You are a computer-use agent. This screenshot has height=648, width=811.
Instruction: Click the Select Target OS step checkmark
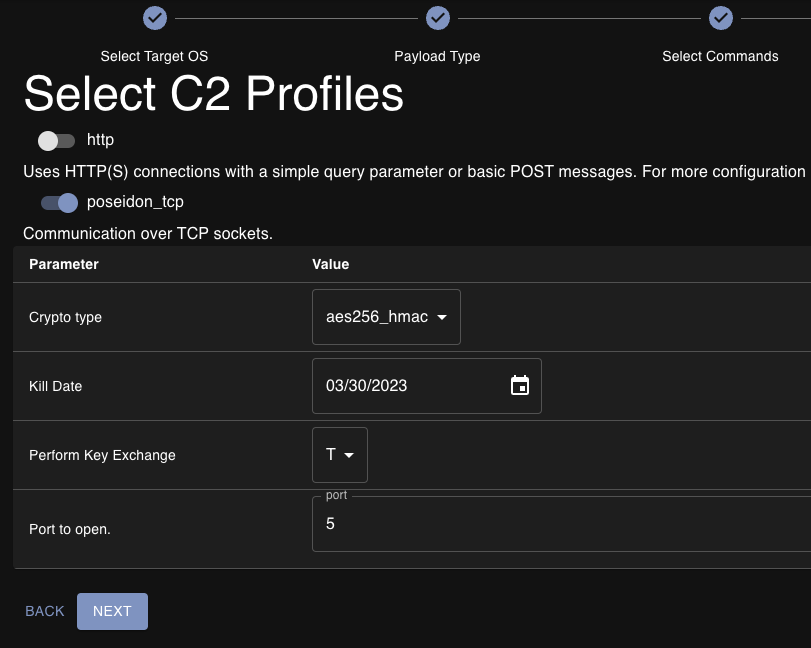[x=153, y=17]
